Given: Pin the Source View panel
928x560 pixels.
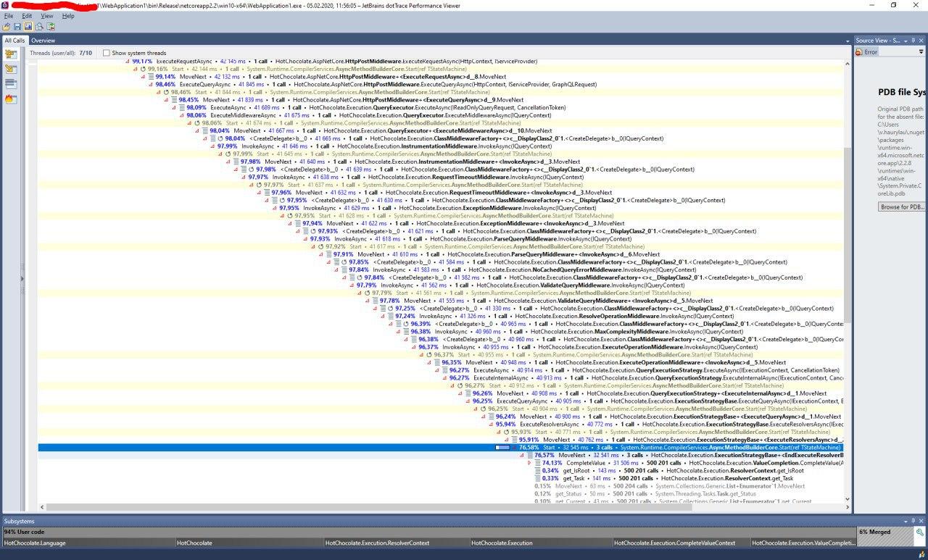Looking at the screenshot, I should point(914,41).
